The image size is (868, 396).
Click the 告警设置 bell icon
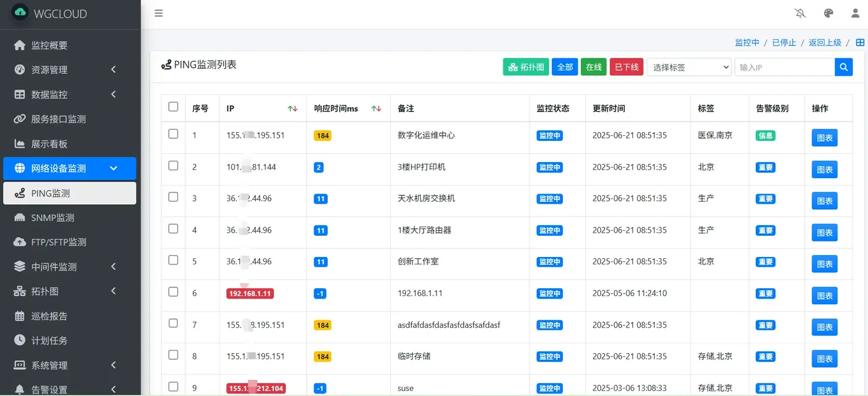tap(20, 390)
